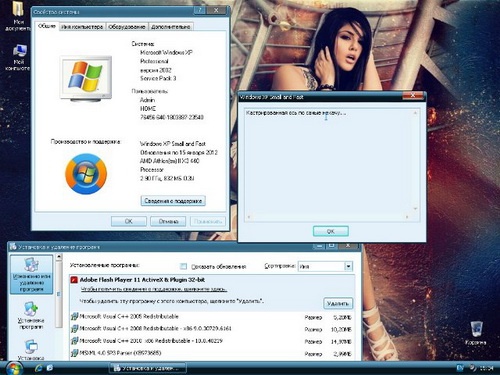Click the Remove button for Adobe Flash Player

coord(338,303)
